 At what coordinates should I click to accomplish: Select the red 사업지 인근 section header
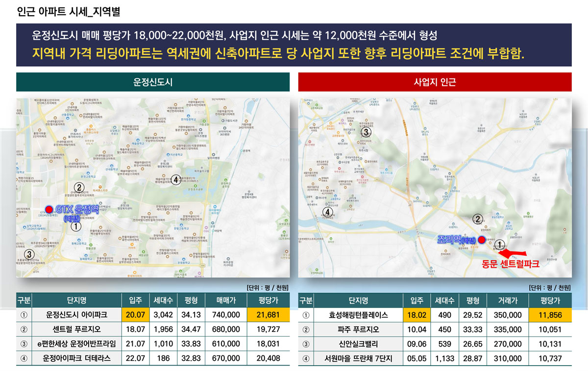435,82
